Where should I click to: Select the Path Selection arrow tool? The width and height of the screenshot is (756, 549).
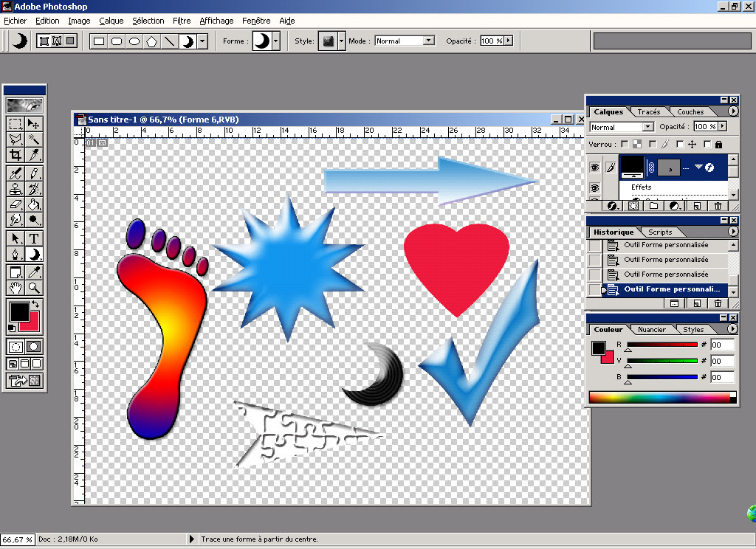click(16, 238)
